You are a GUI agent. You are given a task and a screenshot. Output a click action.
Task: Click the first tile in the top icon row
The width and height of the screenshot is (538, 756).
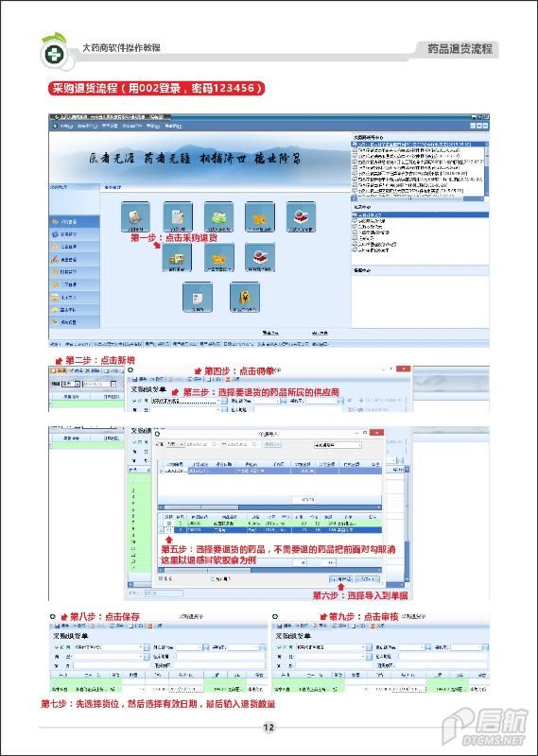(135, 216)
